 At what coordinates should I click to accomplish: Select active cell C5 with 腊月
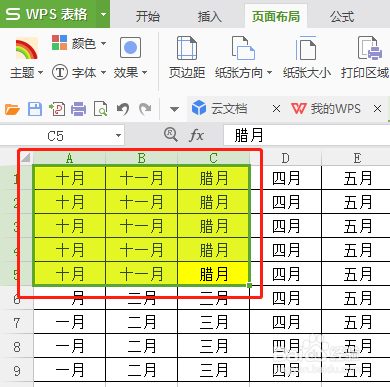tap(213, 274)
